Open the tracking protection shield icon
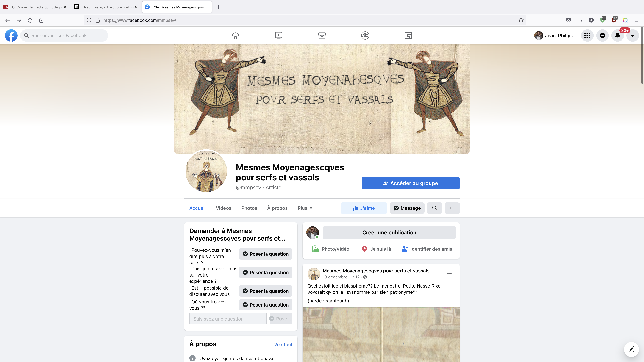This screenshot has width=644, height=362. pos(89,20)
